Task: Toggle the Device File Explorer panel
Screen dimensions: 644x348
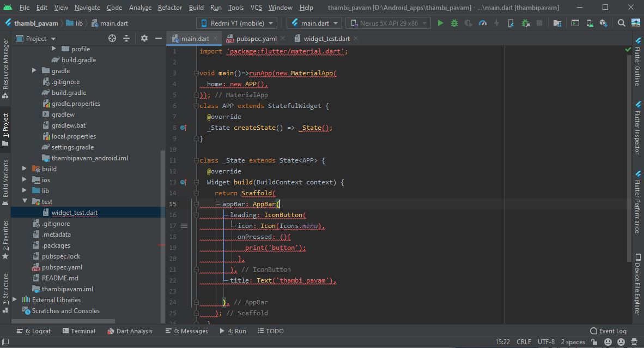Action: coord(638,285)
